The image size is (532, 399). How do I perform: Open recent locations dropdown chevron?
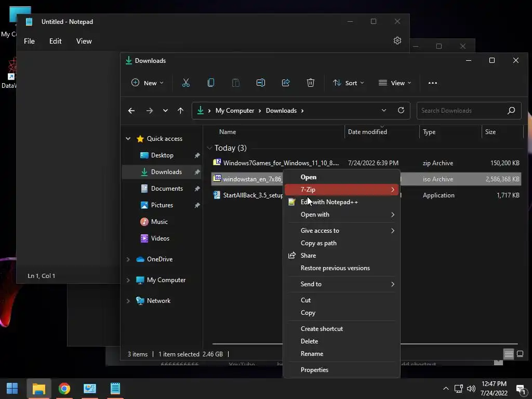click(165, 111)
